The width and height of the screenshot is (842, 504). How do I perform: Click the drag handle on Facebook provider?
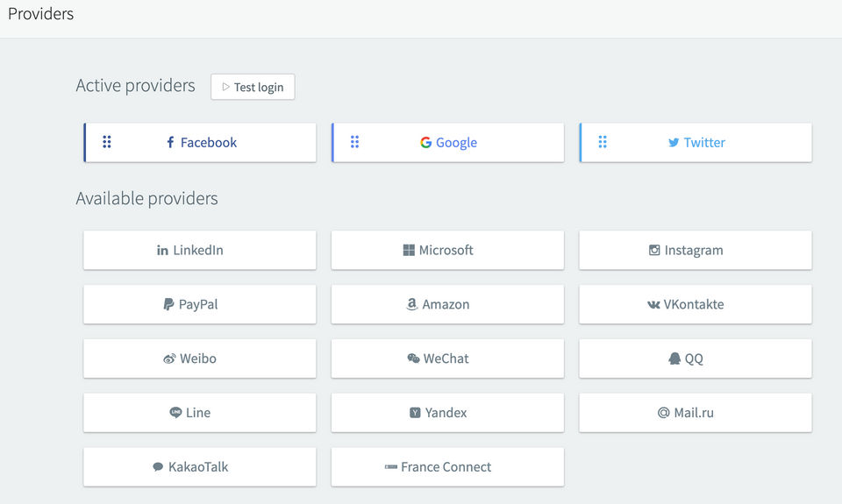[107, 142]
